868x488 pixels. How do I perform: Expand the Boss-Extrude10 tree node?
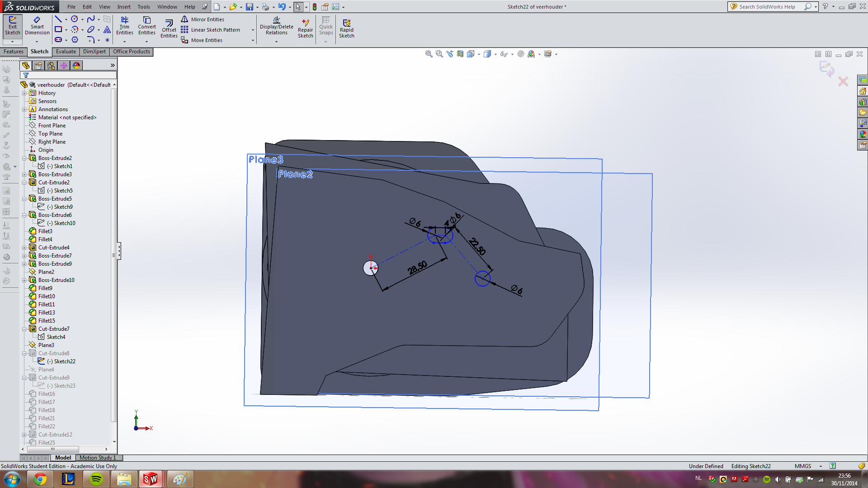(24, 280)
